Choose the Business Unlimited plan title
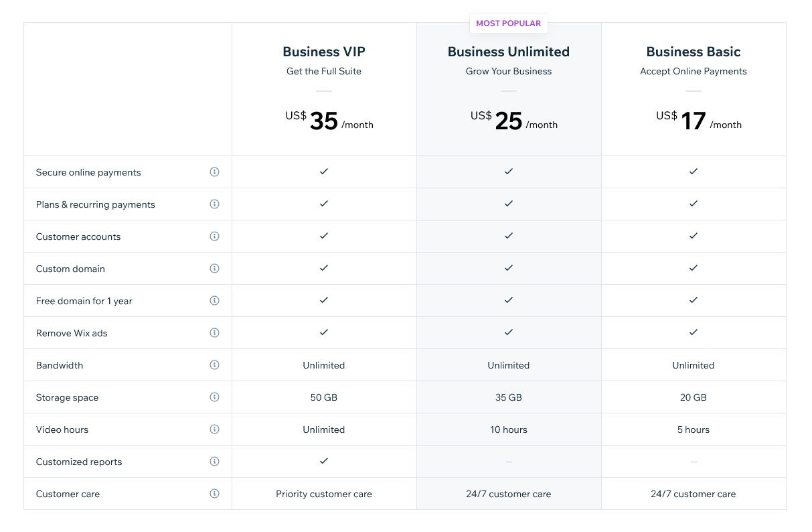The width and height of the screenshot is (812, 532). 509,52
